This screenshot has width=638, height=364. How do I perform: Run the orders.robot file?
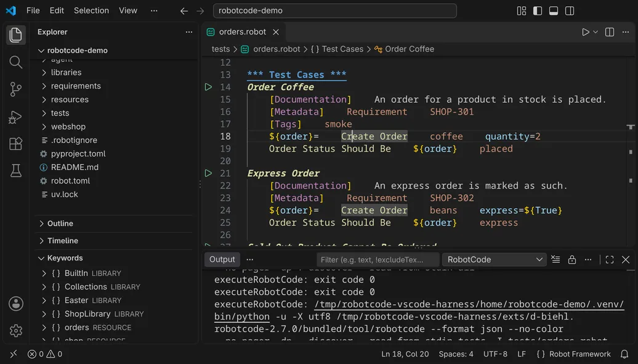(x=585, y=32)
